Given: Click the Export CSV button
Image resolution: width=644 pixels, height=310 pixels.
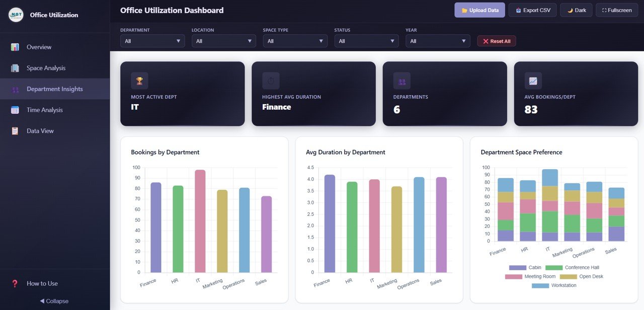Looking at the screenshot, I should pyautogui.click(x=532, y=10).
